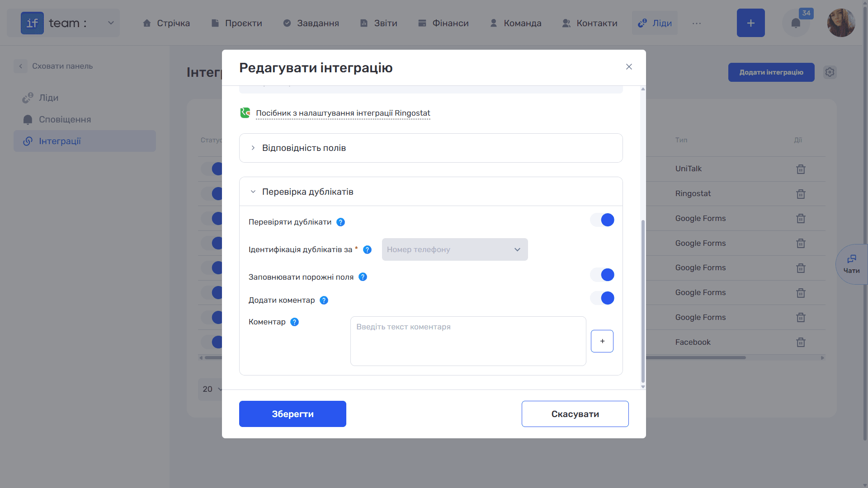This screenshot has height=488, width=868.
Task: Open Чати chat panel icon
Action: click(852, 264)
